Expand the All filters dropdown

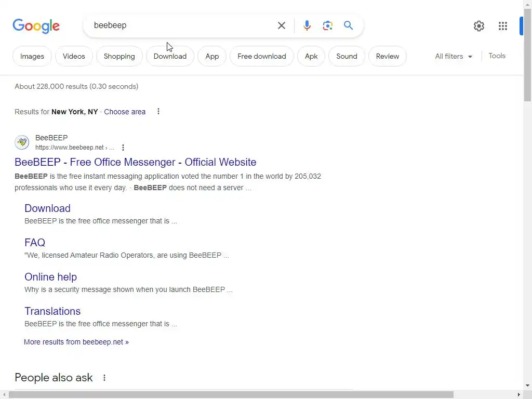pos(454,56)
